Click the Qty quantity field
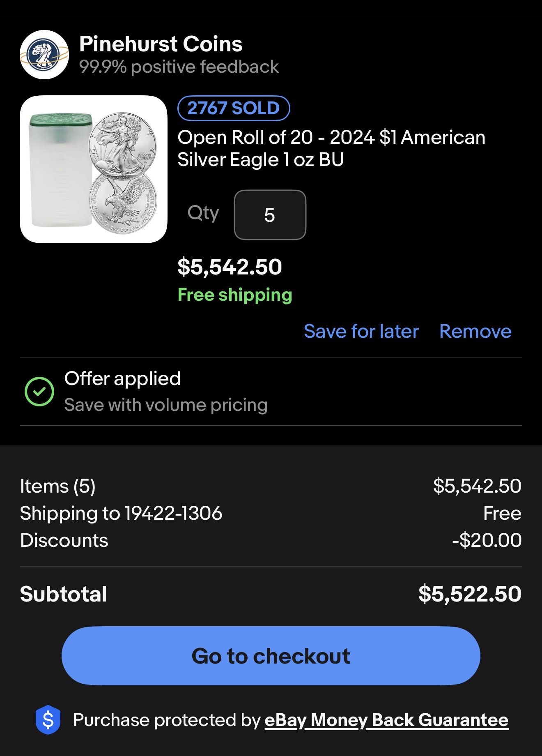Screen dimensions: 542x756 (x=270, y=215)
